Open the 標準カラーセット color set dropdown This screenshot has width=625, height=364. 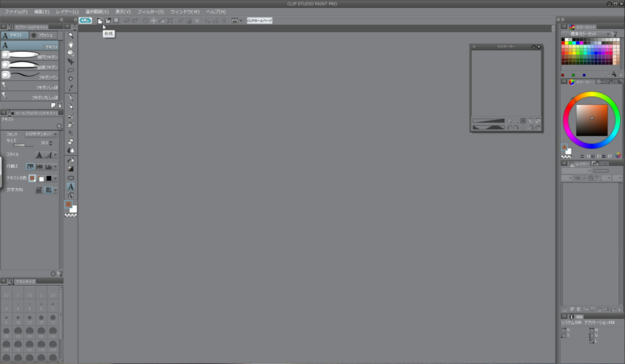(589, 34)
